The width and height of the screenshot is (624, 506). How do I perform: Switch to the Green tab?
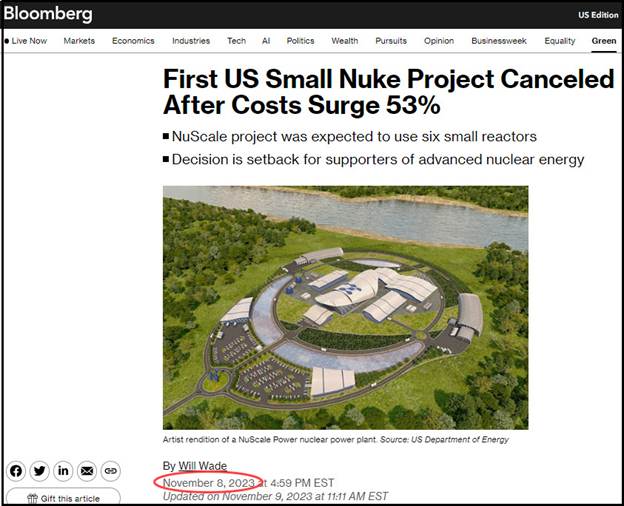[604, 41]
